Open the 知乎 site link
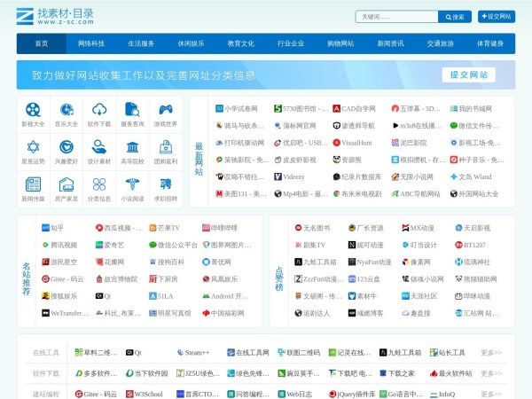This screenshot has width=532, height=399. (52, 228)
